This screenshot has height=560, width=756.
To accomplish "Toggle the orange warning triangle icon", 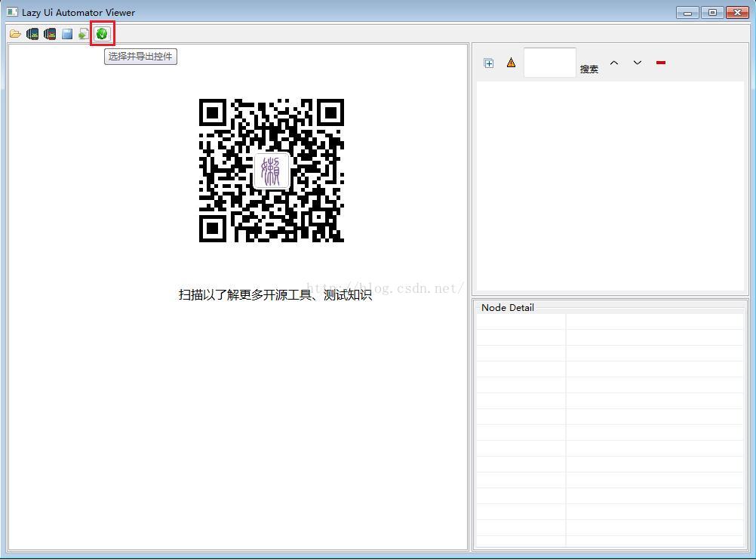I will point(511,63).
